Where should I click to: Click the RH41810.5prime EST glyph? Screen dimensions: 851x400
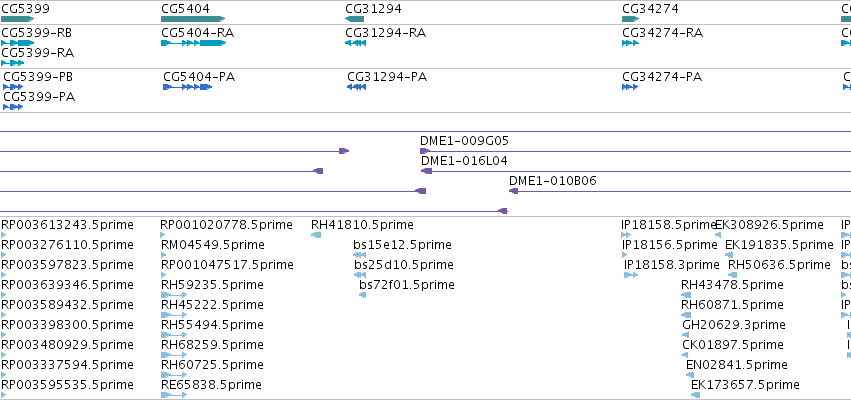click(x=316, y=235)
